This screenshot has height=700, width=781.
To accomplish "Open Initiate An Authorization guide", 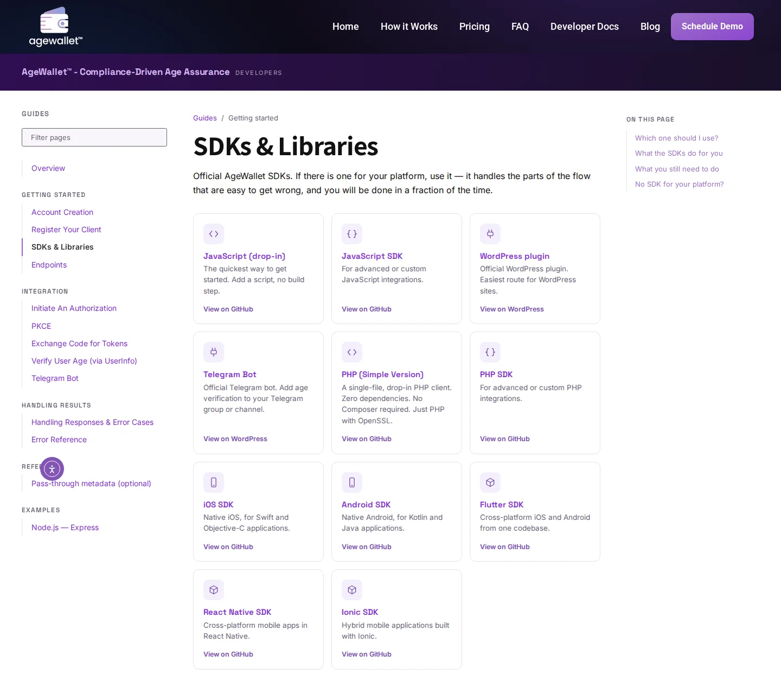I will tap(74, 308).
